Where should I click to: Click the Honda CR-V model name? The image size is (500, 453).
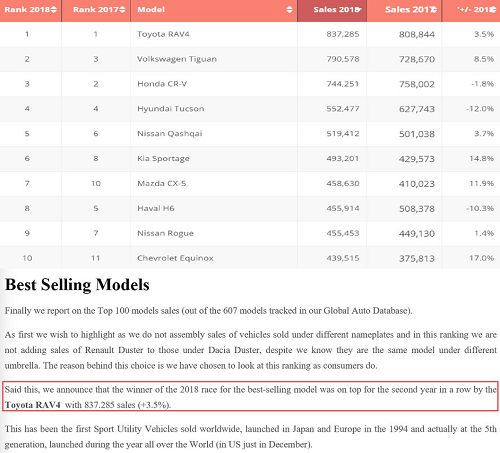point(162,84)
